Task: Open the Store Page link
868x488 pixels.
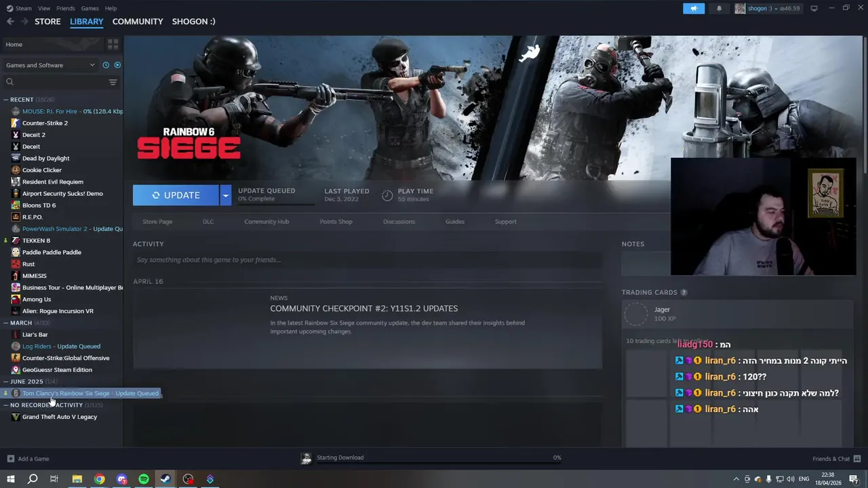Action: [157, 222]
